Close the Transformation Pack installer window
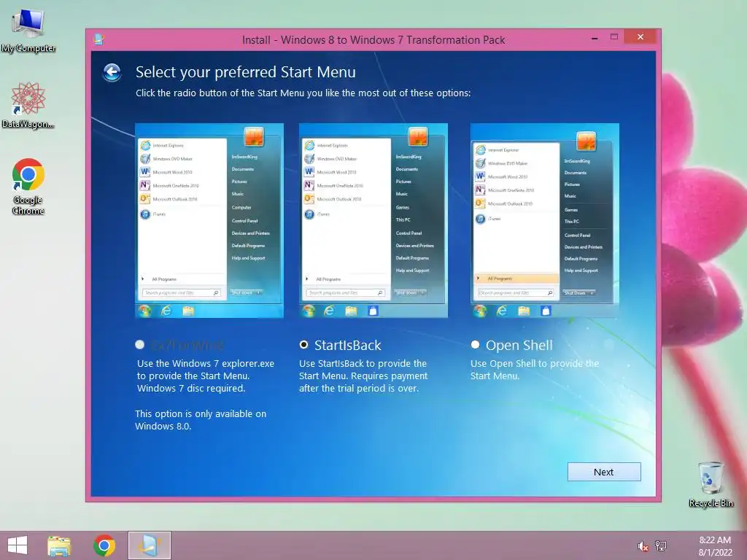The image size is (747, 560). (640, 36)
